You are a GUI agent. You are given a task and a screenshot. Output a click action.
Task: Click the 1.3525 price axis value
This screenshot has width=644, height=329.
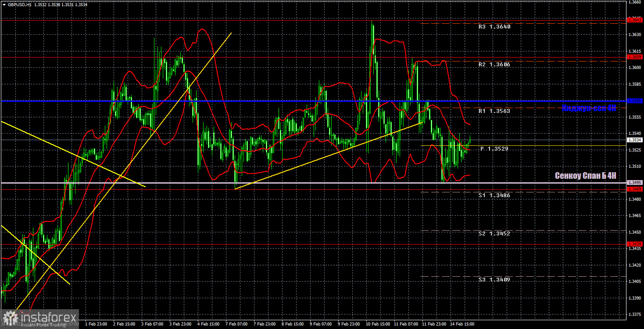635,150
